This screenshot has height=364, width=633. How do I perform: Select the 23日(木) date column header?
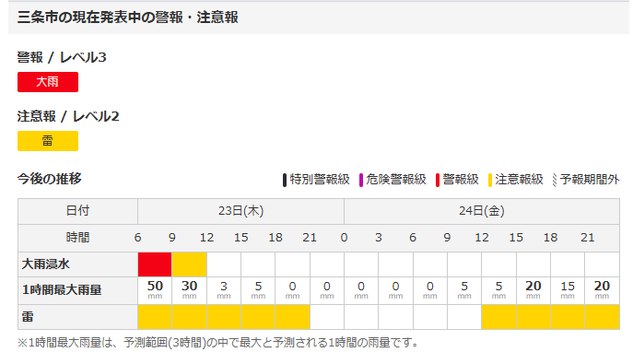tap(241, 211)
